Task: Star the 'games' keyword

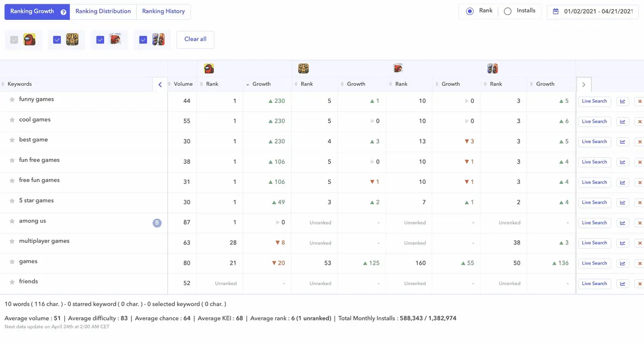Action: pyautogui.click(x=12, y=262)
